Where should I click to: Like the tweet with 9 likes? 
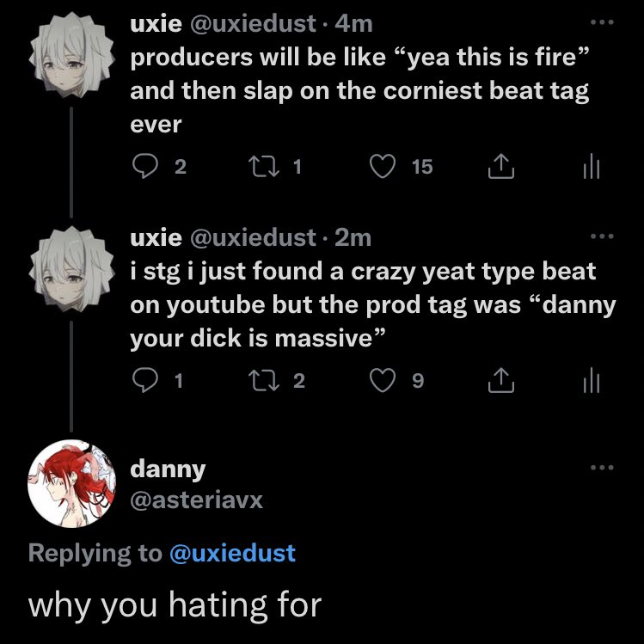pyautogui.click(x=382, y=381)
